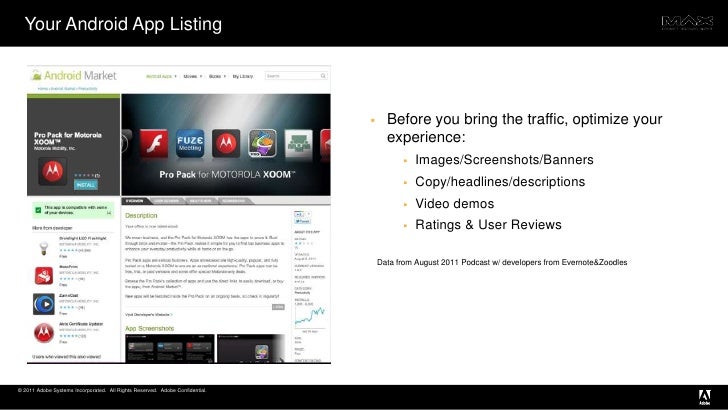Open the Certificate Updater app title

point(81,324)
